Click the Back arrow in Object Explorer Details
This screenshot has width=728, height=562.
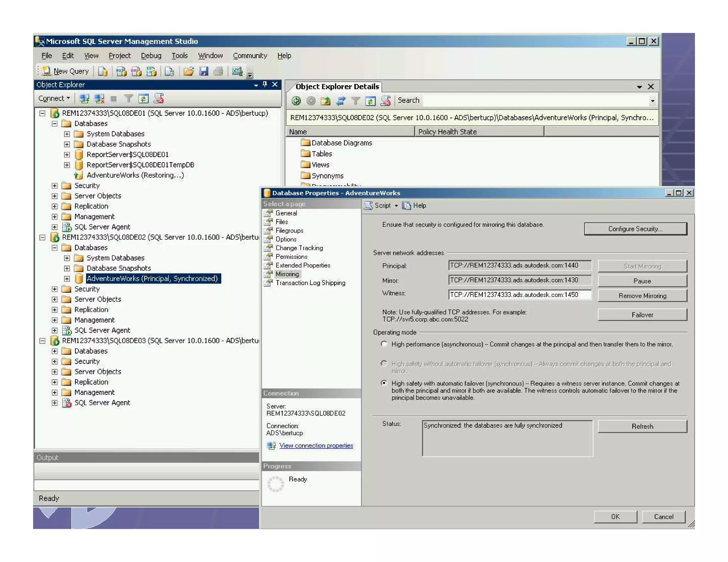pyautogui.click(x=296, y=101)
